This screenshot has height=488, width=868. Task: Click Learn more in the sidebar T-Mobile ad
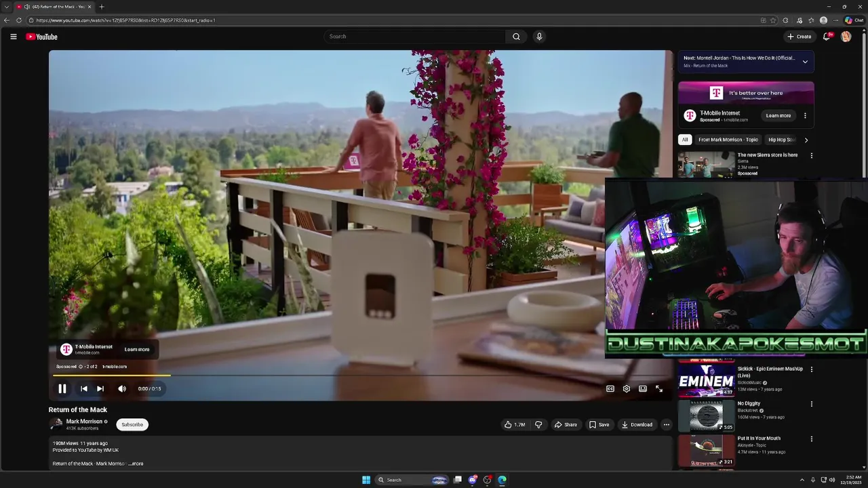[x=778, y=116]
